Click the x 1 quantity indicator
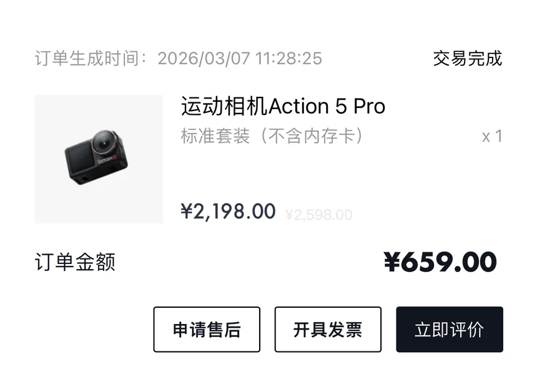This screenshot has width=537, height=392. point(492,136)
